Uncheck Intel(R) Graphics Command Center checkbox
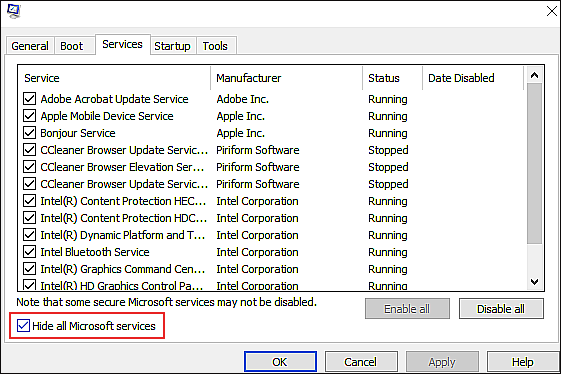 tap(29, 269)
